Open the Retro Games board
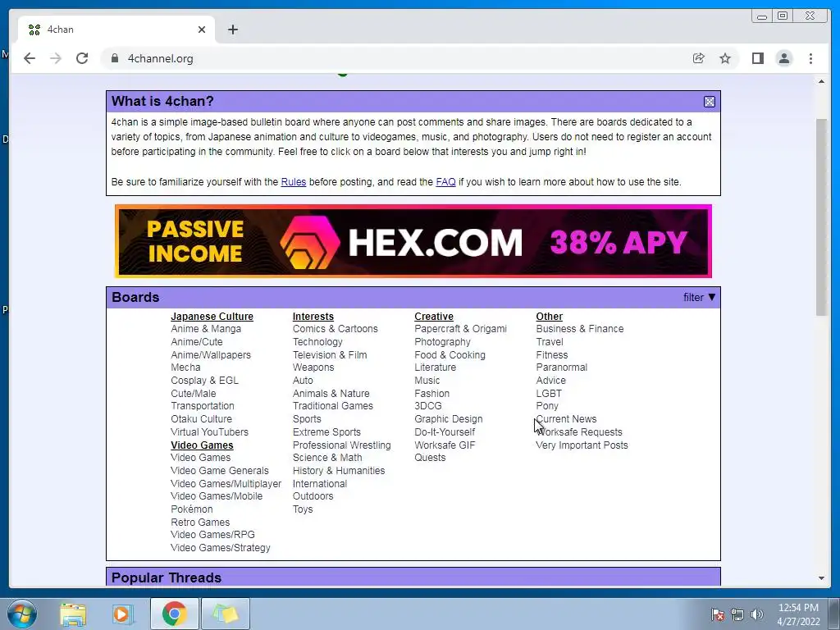840x630 pixels. point(200,523)
